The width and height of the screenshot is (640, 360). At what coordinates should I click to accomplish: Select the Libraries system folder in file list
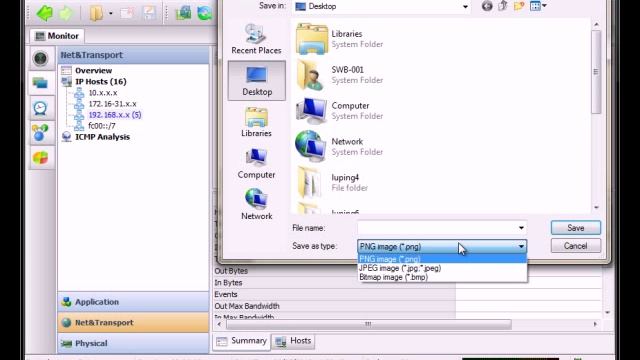(x=340, y=39)
